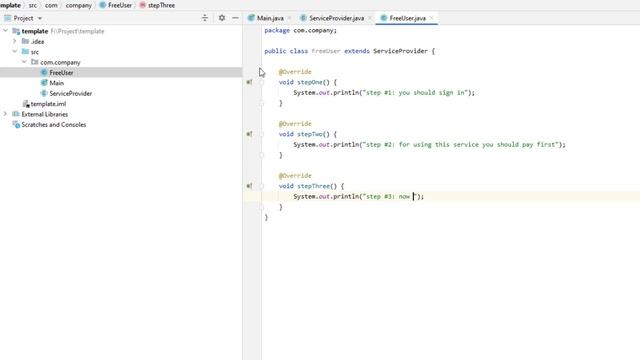
Task: Select ServiceProvider class in project tree
Action: pyautogui.click(x=71, y=93)
